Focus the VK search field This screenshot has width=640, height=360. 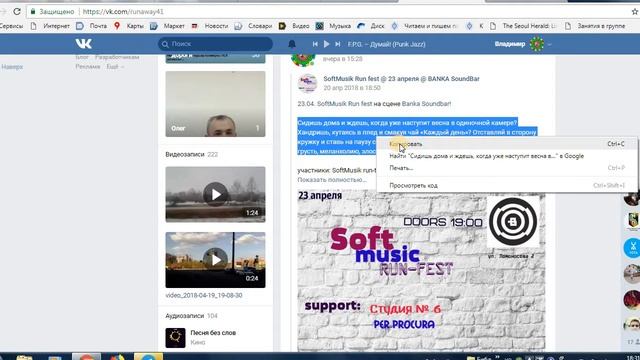(x=216, y=44)
